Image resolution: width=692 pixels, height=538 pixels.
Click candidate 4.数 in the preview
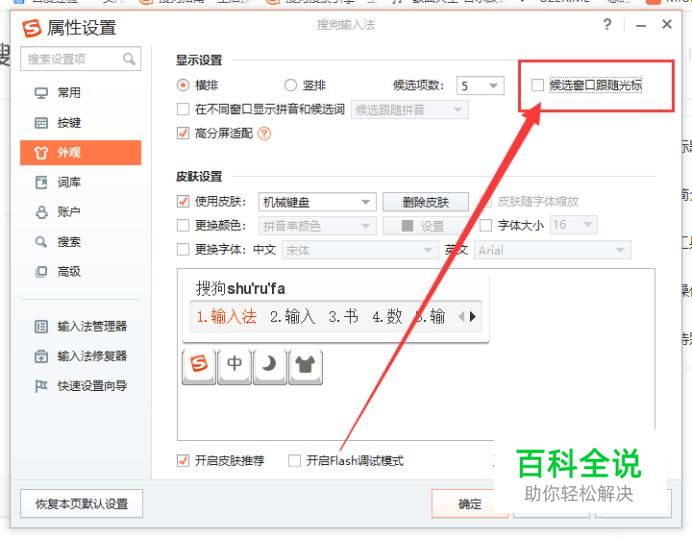coord(387,316)
